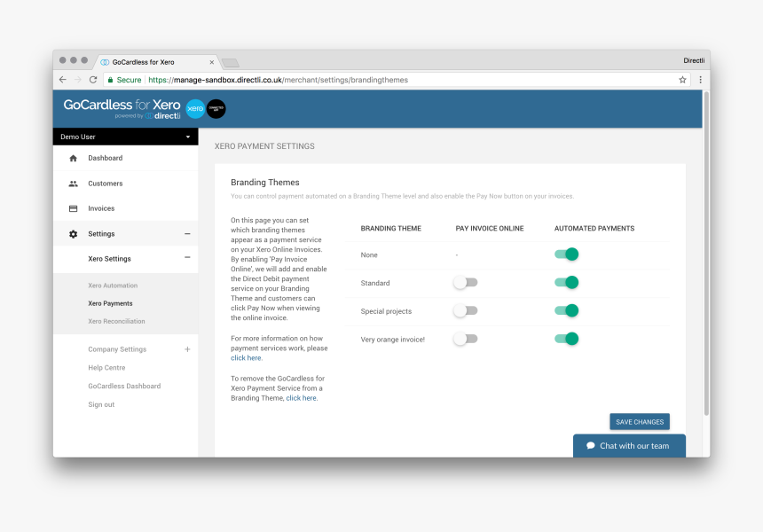Open Chrome three-dot menu
763x532 pixels.
point(700,80)
